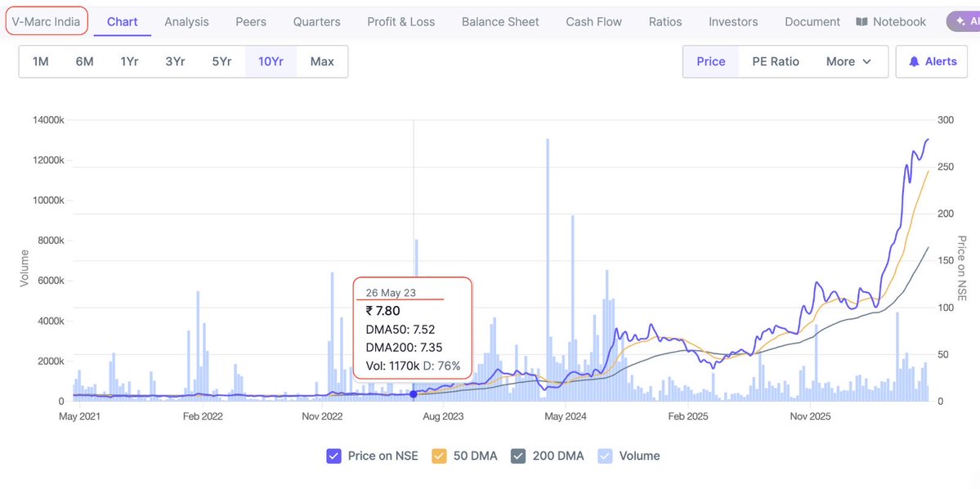
Task: Open the Balance Sheet tab
Action: click(500, 22)
